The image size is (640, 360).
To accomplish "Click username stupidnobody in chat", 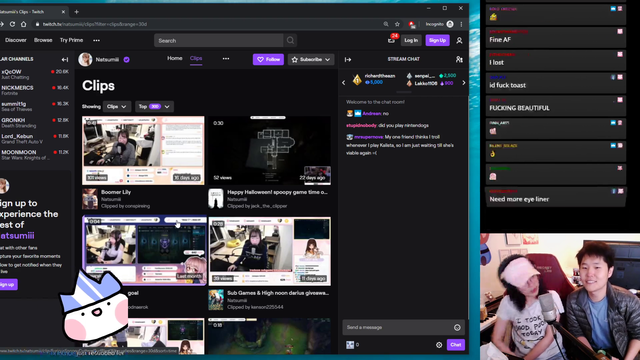I will pos(361,126).
